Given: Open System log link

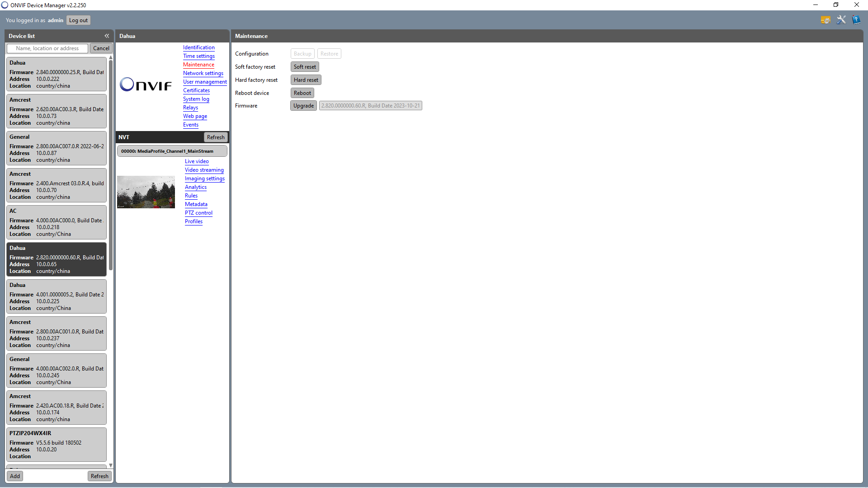Looking at the screenshot, I should (196, 99).
